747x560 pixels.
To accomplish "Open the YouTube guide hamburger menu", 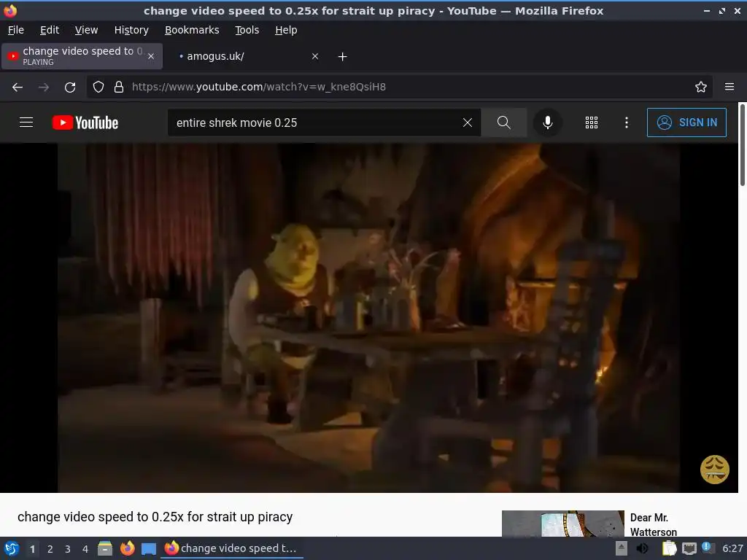I will coord(26,122).
